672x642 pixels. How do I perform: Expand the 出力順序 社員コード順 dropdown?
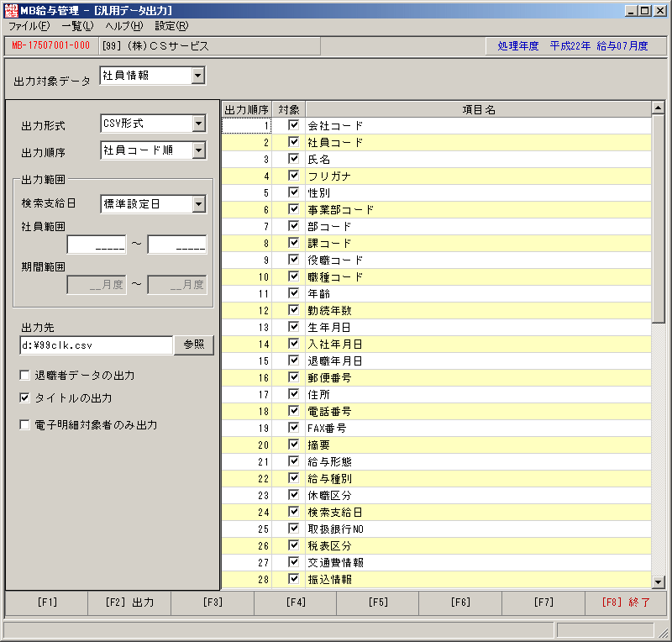[x=198, y=150]
